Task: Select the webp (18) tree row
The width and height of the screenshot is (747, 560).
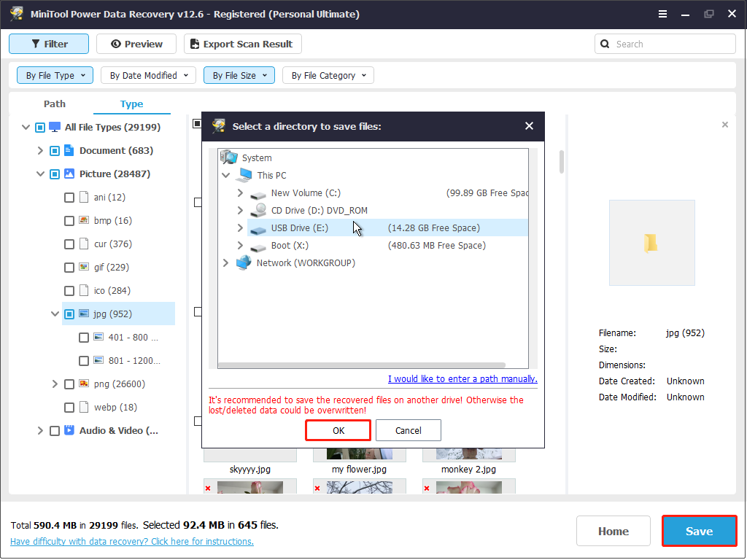Action: tap(115, 407)
